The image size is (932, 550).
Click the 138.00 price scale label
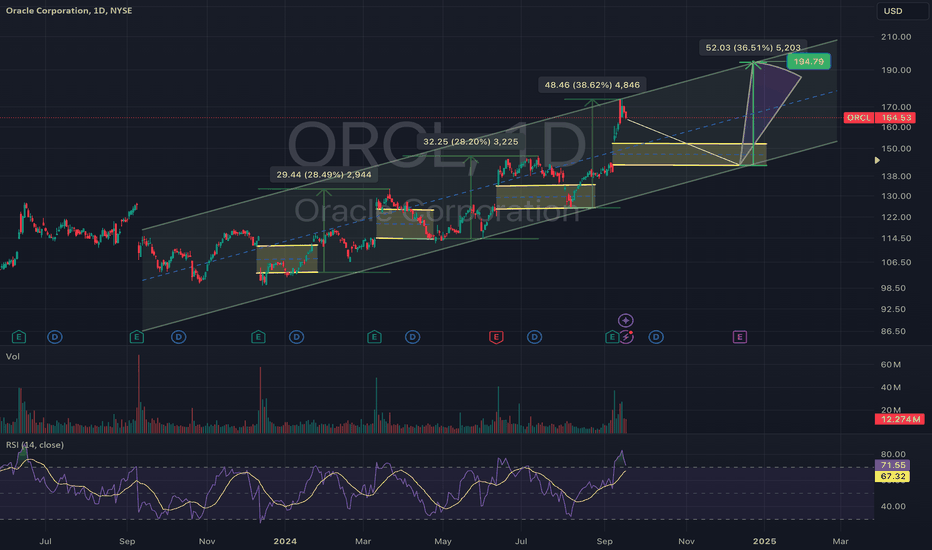point(896,176)
